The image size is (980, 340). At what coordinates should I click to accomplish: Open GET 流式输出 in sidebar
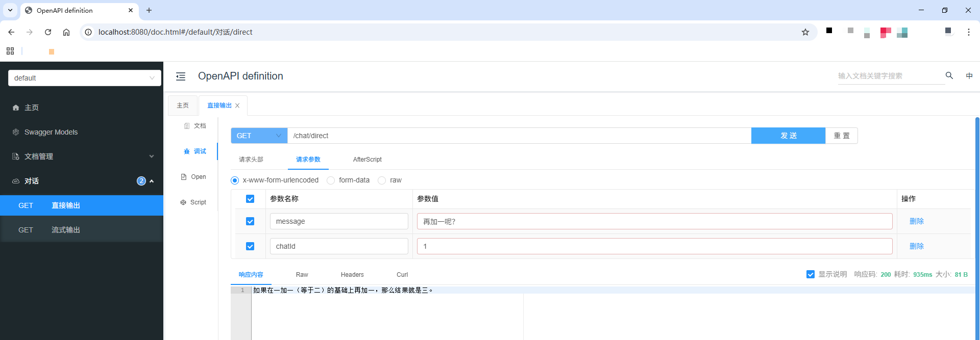click(82, 230)
